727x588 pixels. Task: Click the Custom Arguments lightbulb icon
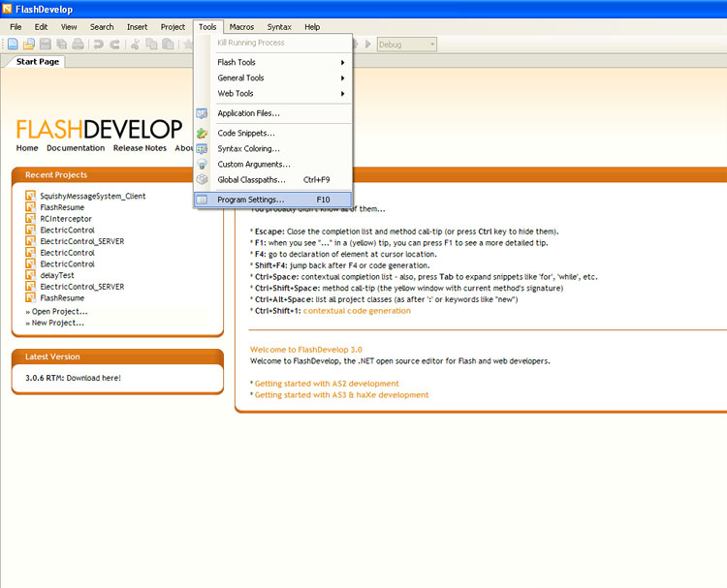click(x=202, y=164)
